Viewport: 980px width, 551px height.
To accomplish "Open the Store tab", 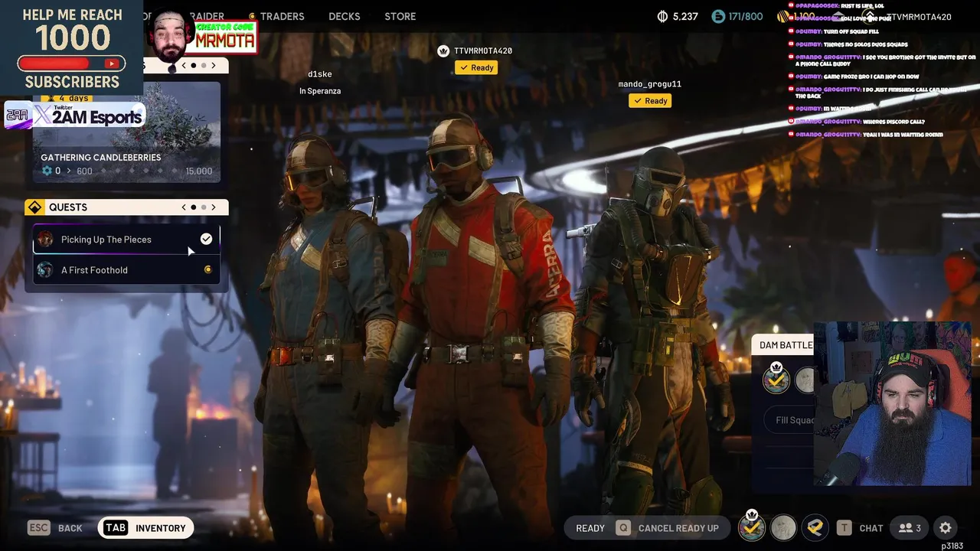I will [400, 16].
